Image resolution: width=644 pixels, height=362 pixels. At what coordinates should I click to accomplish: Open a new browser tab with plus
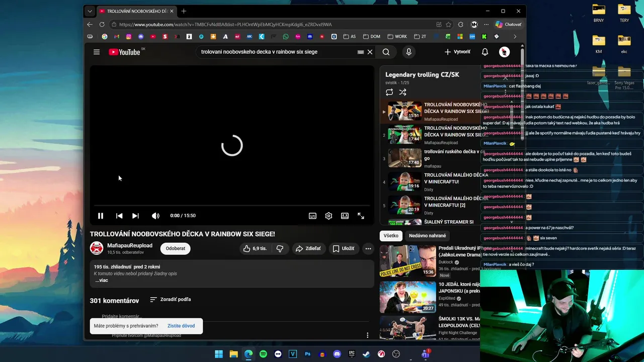coord(184,11)
